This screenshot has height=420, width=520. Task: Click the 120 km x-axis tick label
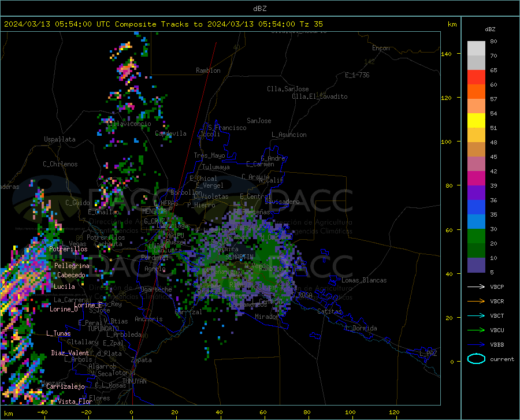click(x=394, y=412)
